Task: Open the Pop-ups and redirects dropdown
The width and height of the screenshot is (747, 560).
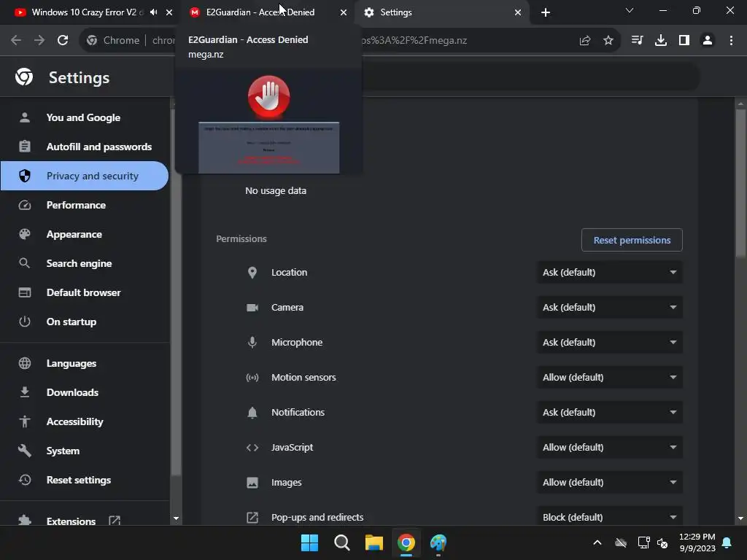Action: [610, 517]
